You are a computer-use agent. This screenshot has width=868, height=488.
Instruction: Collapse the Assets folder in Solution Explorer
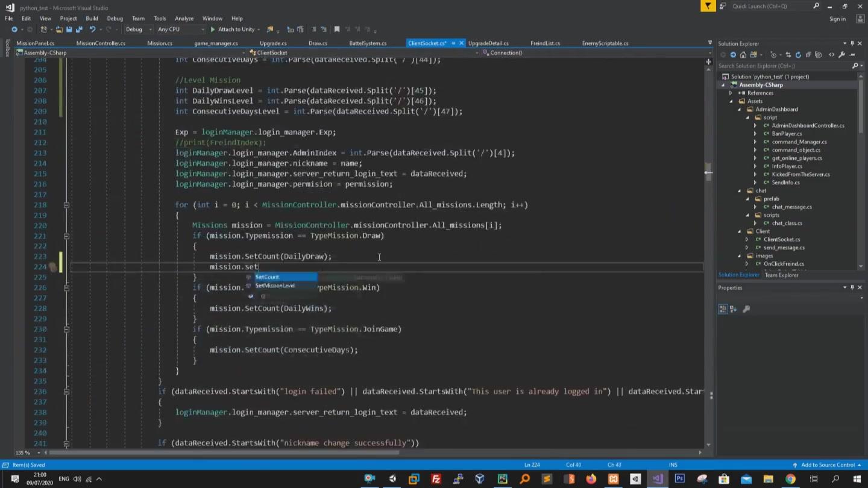click(731, 101)
